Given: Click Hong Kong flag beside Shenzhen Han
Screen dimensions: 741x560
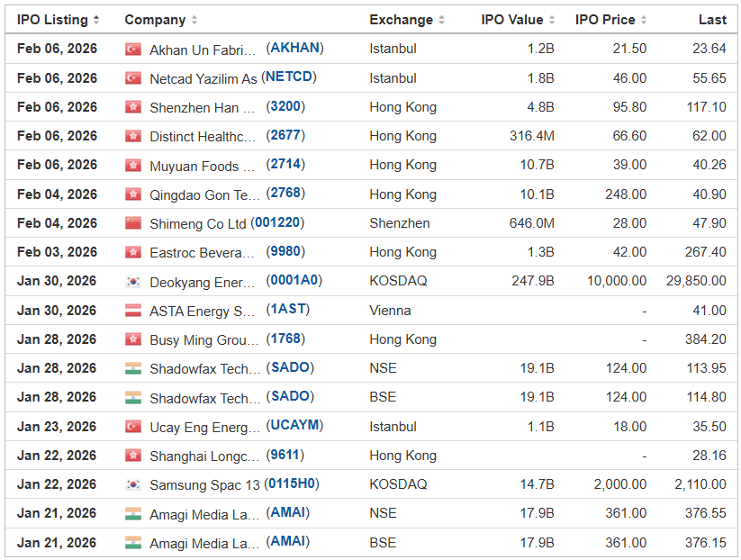Looking at the screenshot, I should (132, 107).
